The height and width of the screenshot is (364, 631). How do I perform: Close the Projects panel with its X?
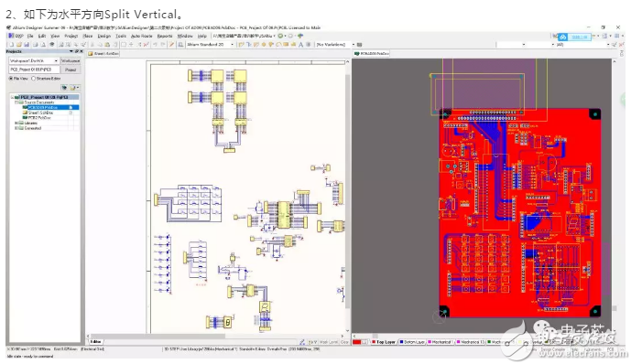tap(82, 51)
